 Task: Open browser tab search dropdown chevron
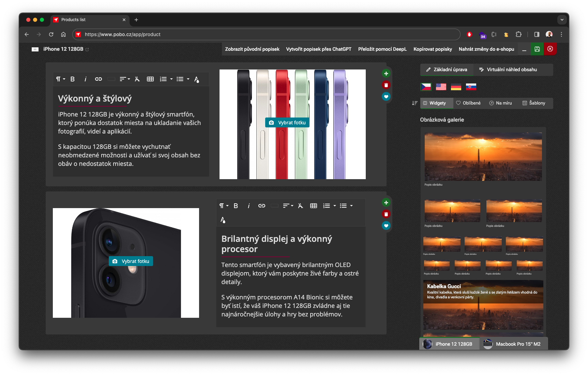[562, 20]
